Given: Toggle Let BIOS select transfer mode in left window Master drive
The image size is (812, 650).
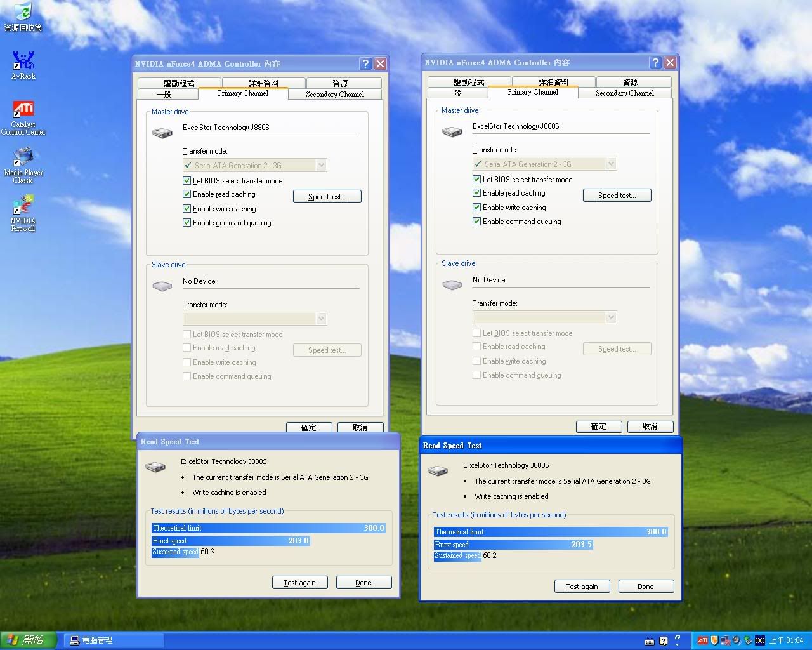Looking at the screenshot, I should 187,181.
